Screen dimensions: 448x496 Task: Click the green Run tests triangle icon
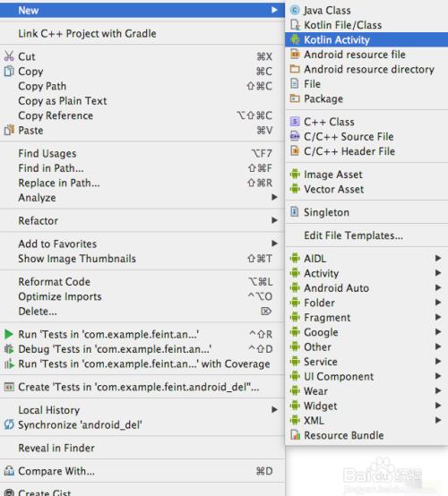tap(9, 334)
